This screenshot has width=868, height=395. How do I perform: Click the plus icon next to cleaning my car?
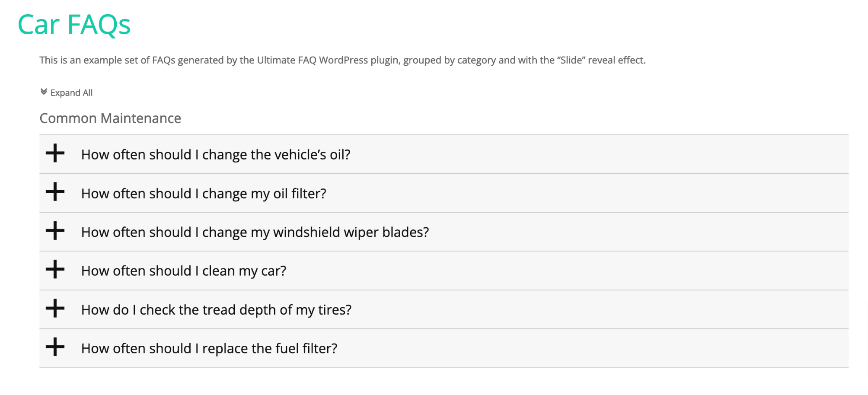click(55, 271)
